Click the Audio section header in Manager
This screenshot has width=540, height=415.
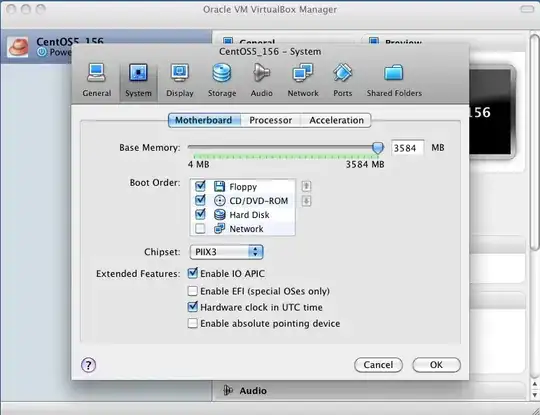pos(253,391)
